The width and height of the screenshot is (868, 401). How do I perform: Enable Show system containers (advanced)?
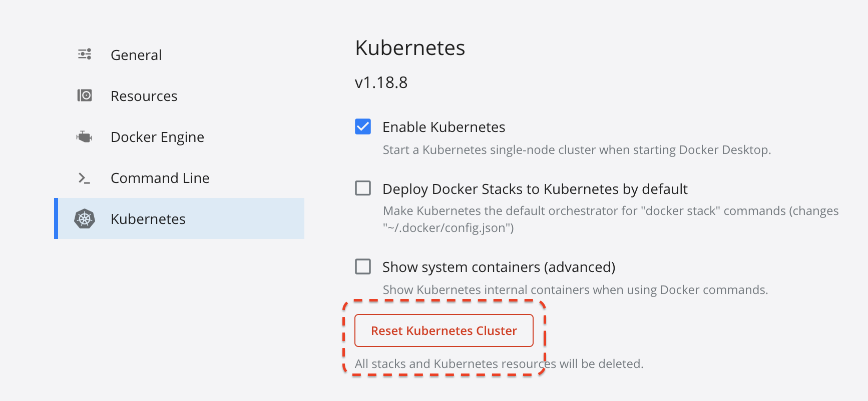coord(362,267)
